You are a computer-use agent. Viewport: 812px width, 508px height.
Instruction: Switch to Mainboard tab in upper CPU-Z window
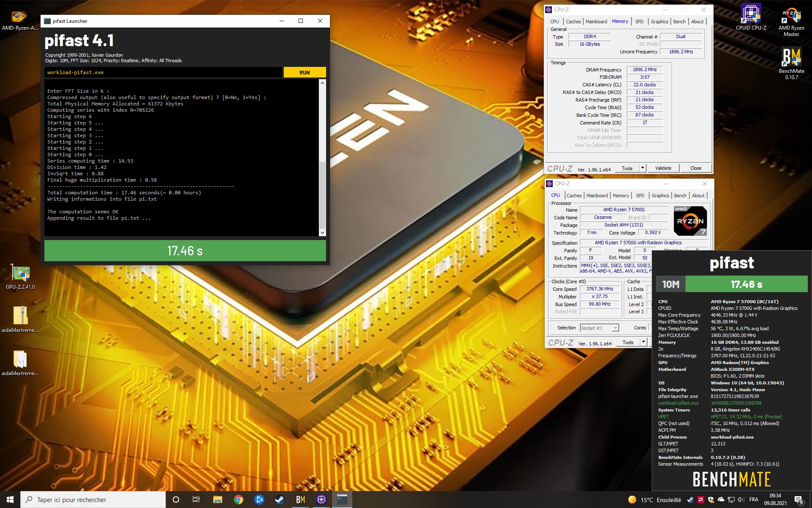click(x=596, y=22)
